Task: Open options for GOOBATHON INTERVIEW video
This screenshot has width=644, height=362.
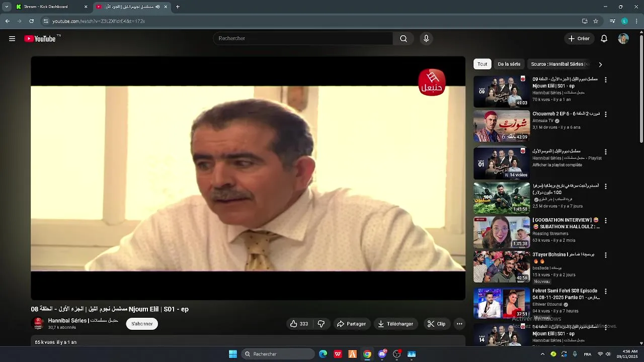Action: pos(606,221)
